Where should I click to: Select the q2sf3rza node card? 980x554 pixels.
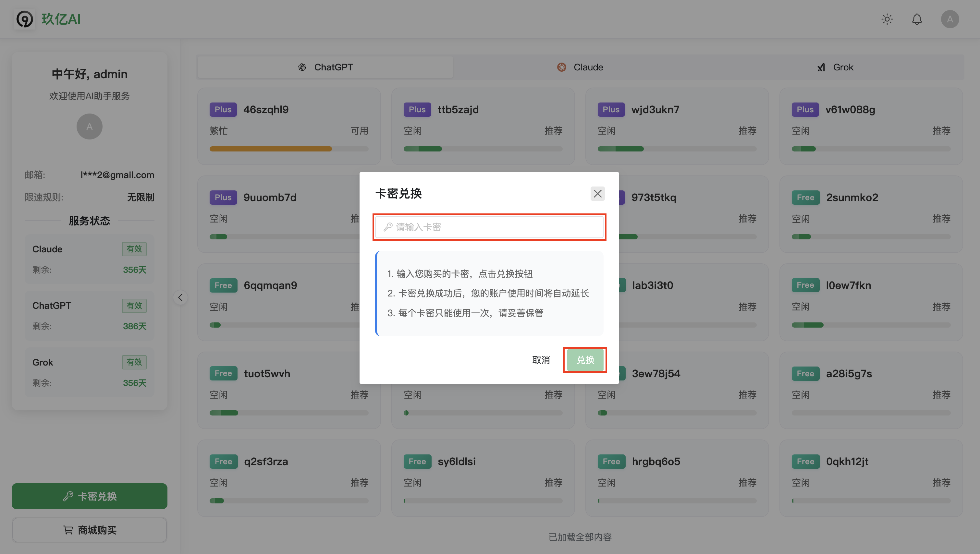pyautogui.click(x=289, y=478)
